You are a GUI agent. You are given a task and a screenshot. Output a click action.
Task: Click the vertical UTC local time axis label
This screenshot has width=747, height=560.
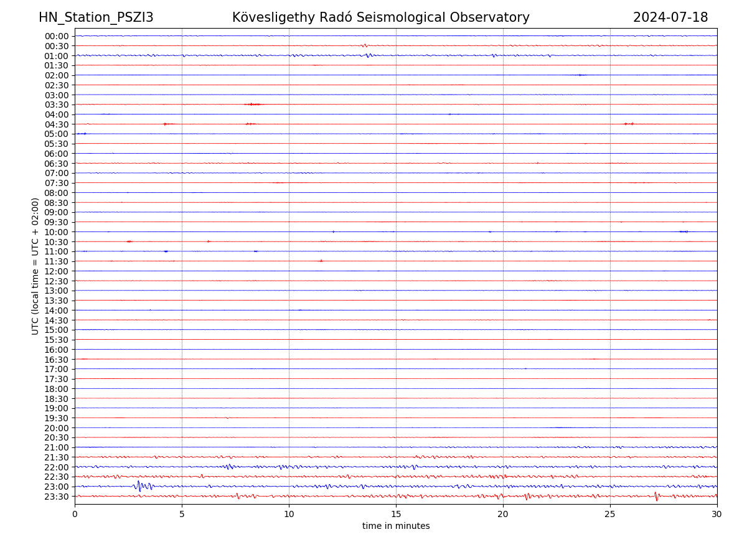tap(35, 266)
